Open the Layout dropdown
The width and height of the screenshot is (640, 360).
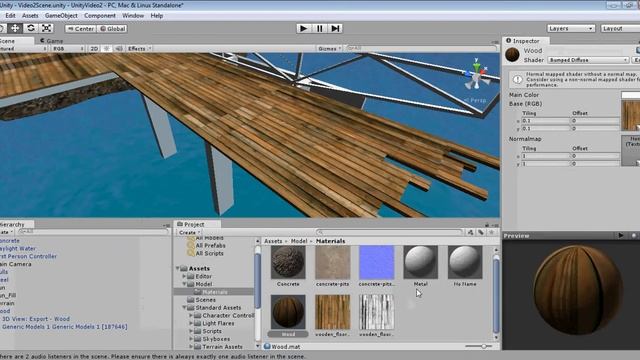[x=620, y=29]
